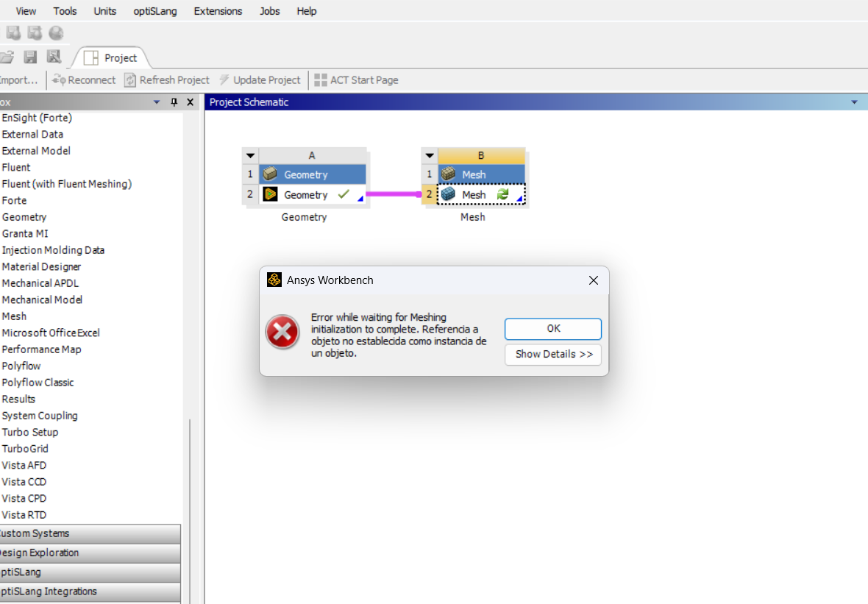Select Mechanical APDL in toolbox
868x604 pixels.
40,283
